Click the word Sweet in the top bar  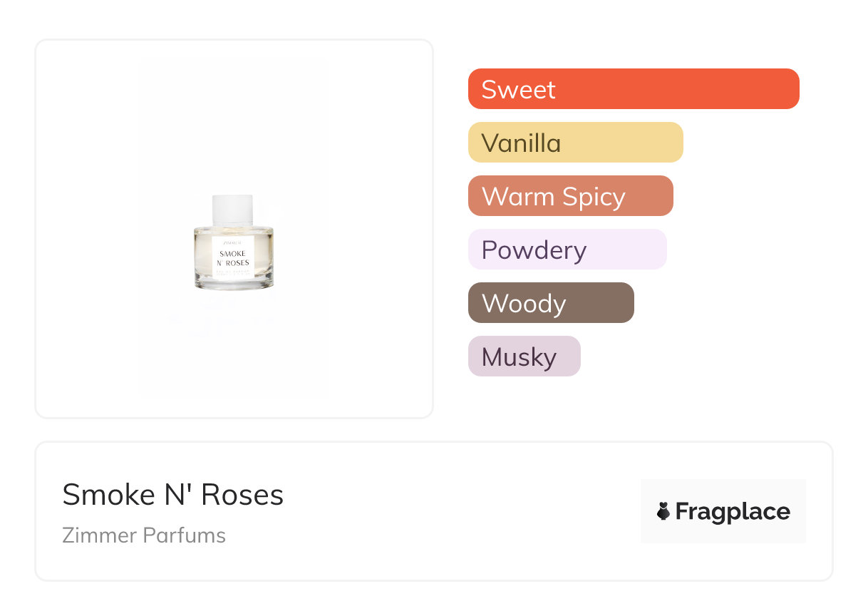point(518,89)
